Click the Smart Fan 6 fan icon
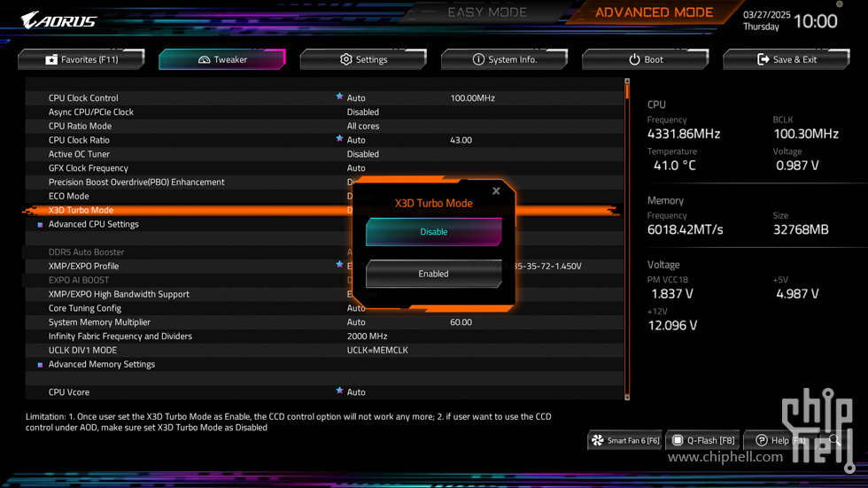This screenshot has width=868, height=488. (597, 440)
